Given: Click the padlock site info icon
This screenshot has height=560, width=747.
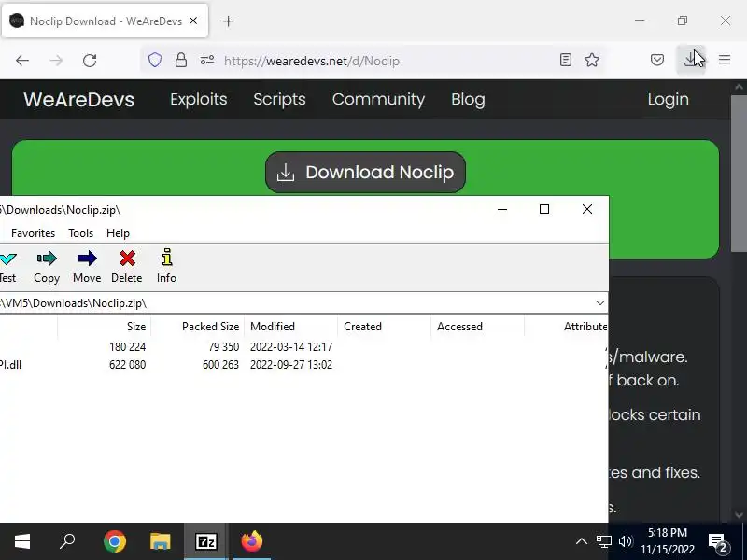Looking at the screenshot, I should (181, 60).
